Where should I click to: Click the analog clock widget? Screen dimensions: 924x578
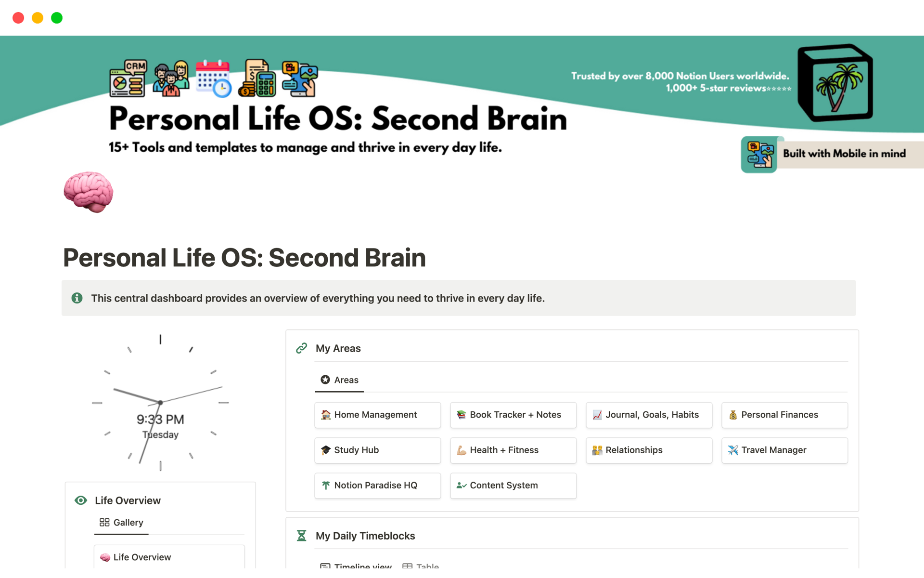pos(160,402)
